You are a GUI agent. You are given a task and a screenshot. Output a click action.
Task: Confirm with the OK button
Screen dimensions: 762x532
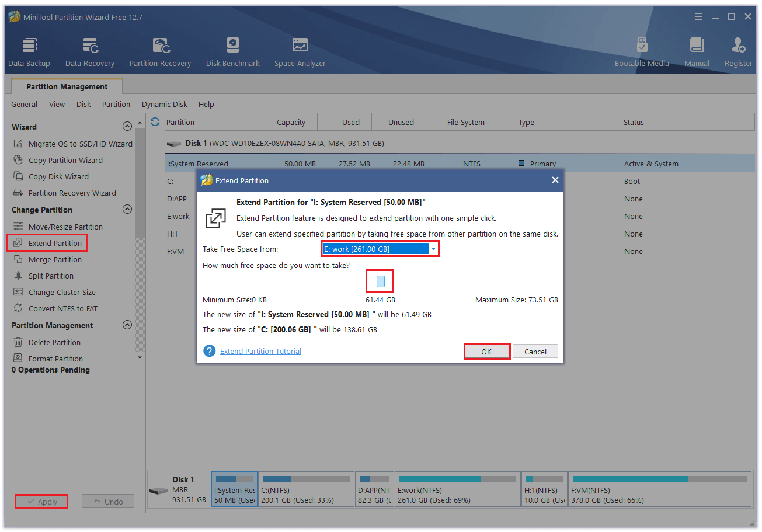486,352
